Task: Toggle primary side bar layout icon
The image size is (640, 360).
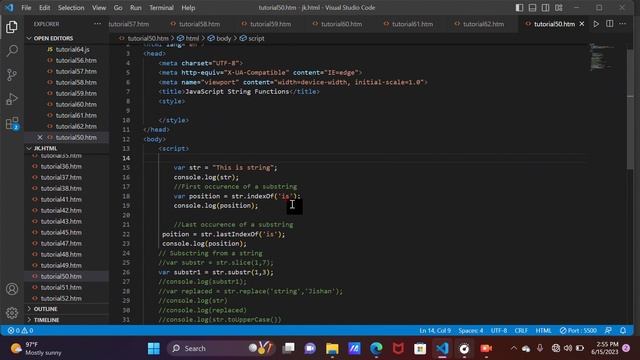Action: click(x=519, y=8)
